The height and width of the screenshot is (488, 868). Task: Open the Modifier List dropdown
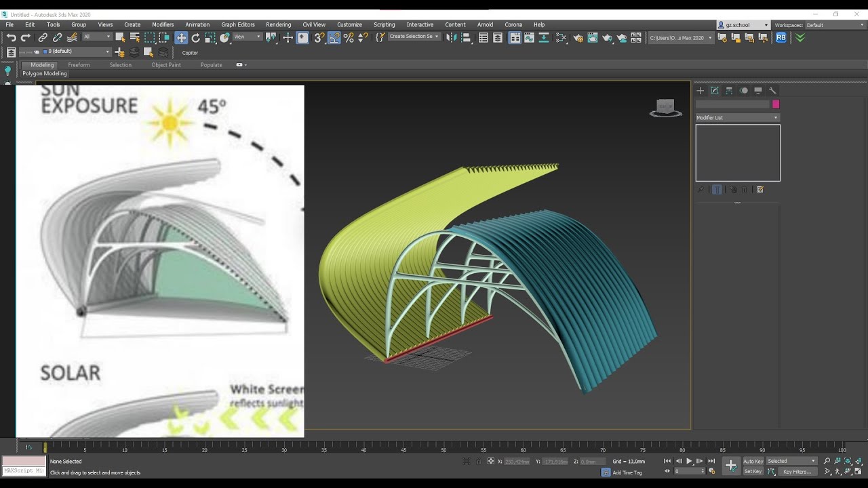(738, 117)
